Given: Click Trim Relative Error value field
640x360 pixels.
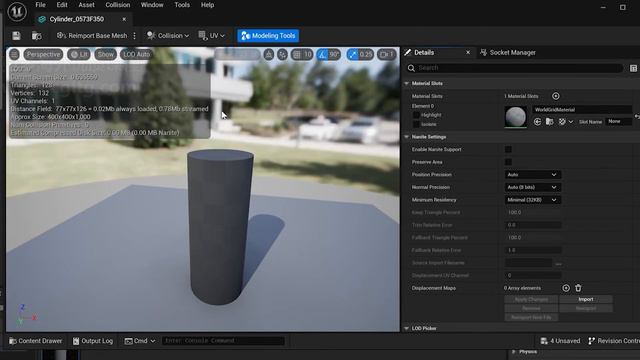Looking at the screenshot, I should point(533,225).
